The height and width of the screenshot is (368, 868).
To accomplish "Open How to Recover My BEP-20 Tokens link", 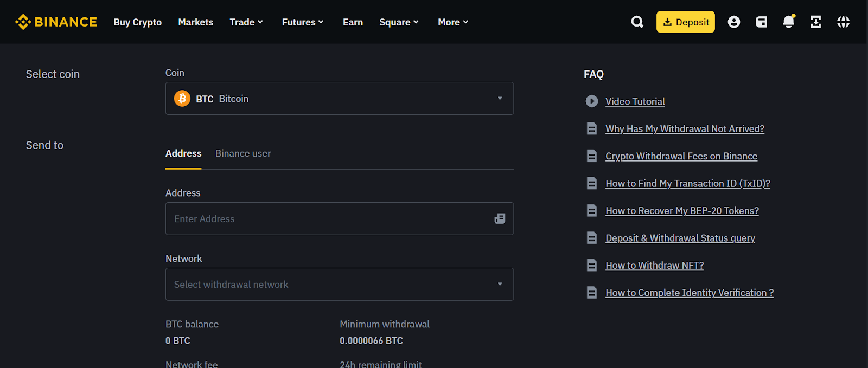I will pyautogui.click(x=682, y=210).
